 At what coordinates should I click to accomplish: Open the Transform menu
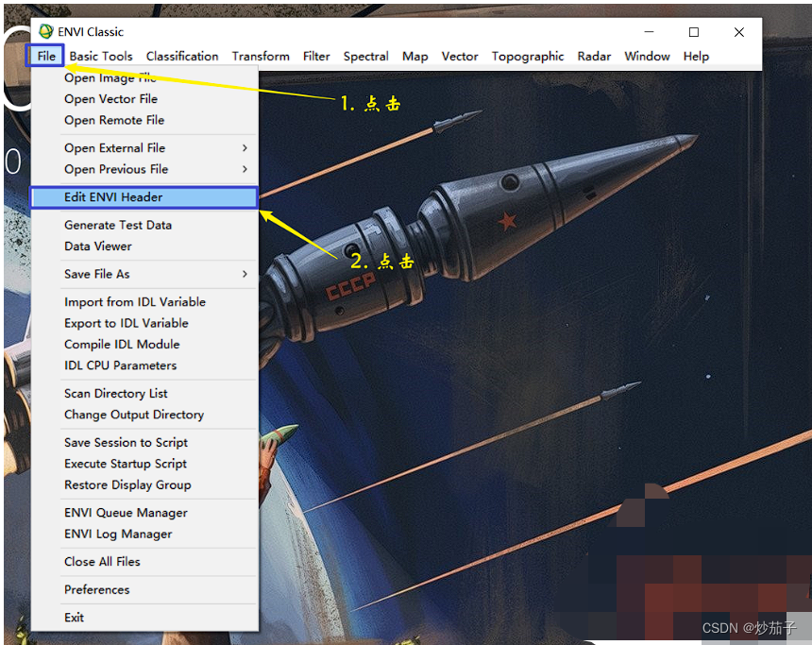pos(261,56)
